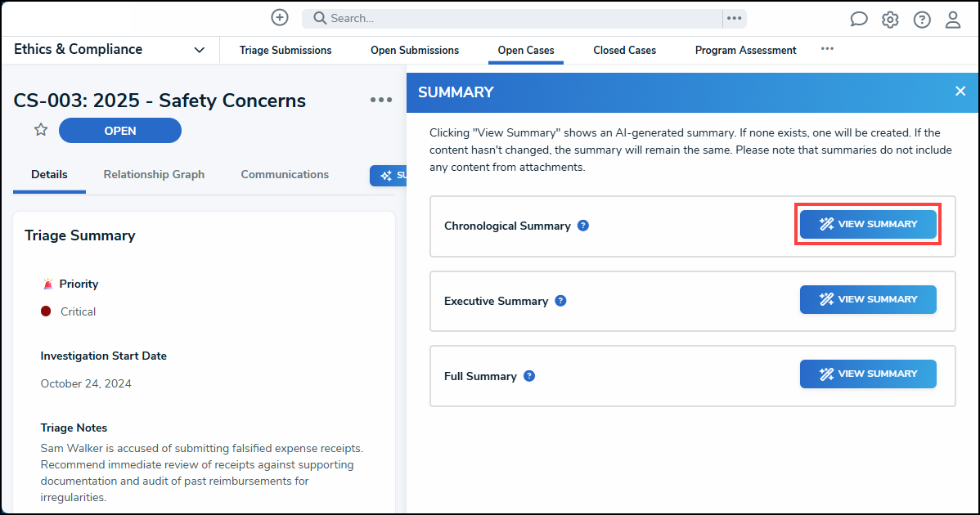
Task: Click the OPEN status button
Action: pos(120,131)
